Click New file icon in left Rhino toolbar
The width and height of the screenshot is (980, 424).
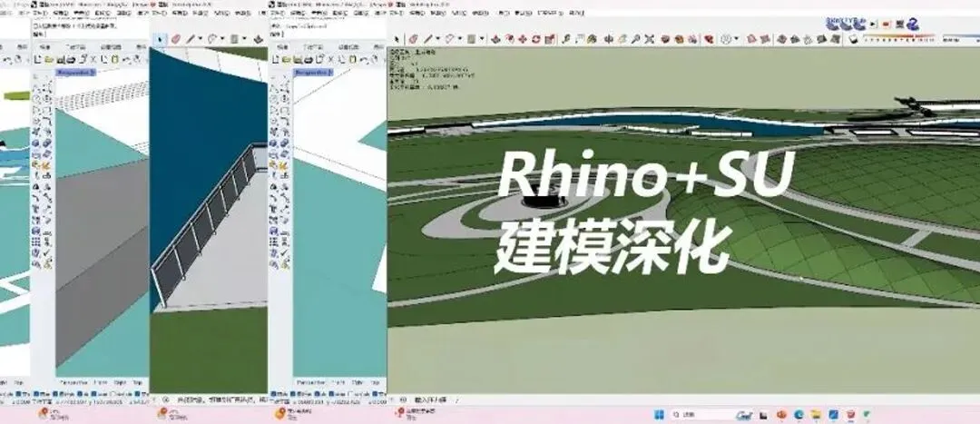(37, 59)
